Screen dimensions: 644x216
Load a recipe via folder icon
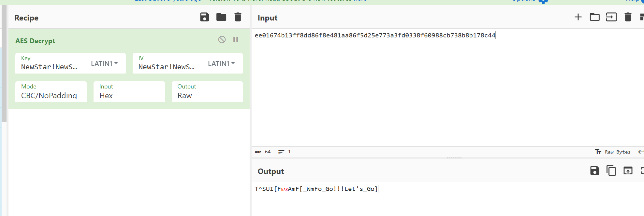221,17
